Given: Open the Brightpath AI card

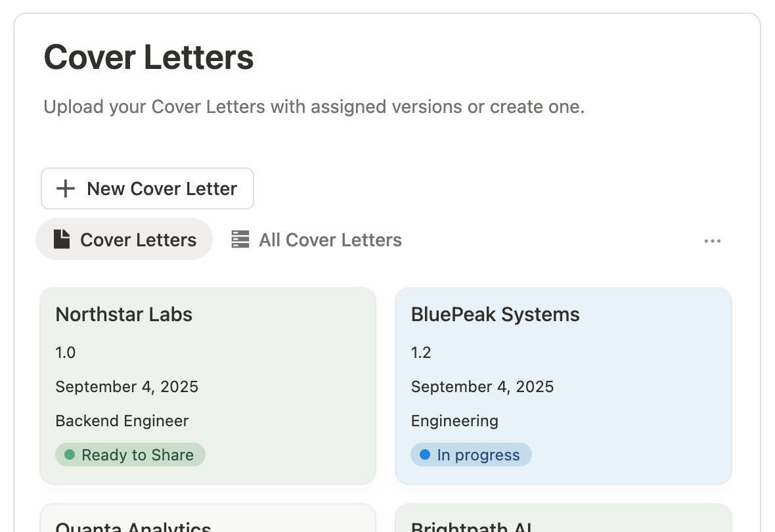Looking at the screenshot, I should coord(471,527).
